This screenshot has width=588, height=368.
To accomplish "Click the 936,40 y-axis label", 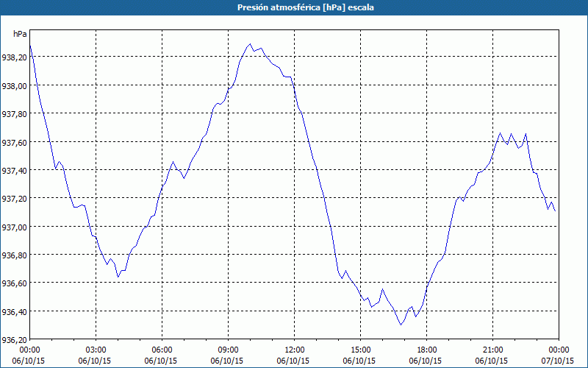I will click(x=14, y=311).
